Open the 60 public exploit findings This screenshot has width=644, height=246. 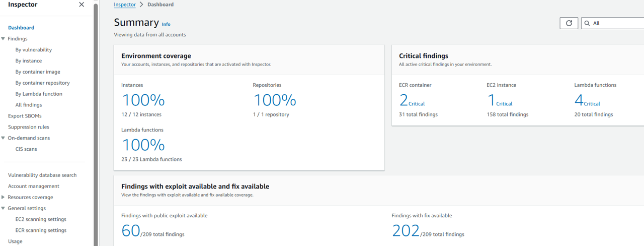coord(131,231)
